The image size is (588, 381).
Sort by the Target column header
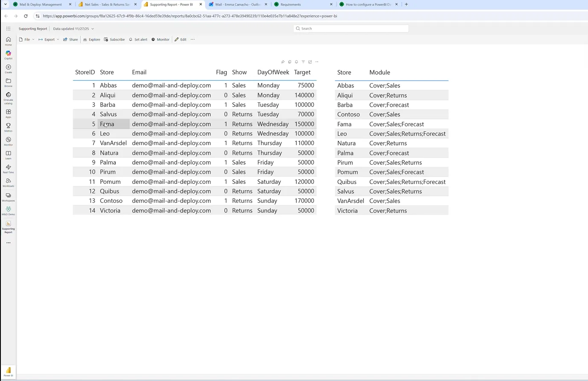[x=302, y=73]
